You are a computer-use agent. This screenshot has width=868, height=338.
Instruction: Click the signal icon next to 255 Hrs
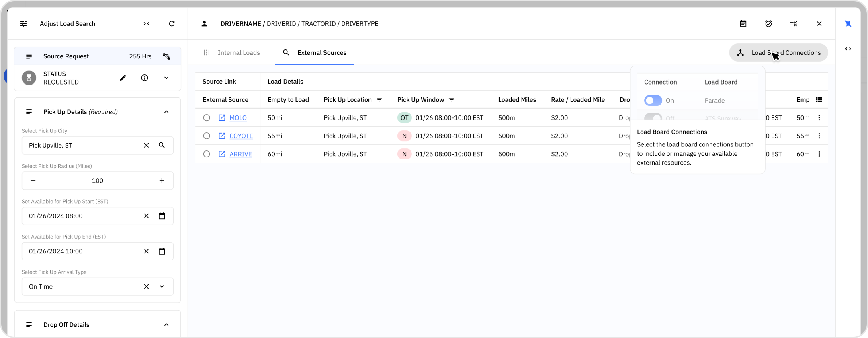point(166,56)
